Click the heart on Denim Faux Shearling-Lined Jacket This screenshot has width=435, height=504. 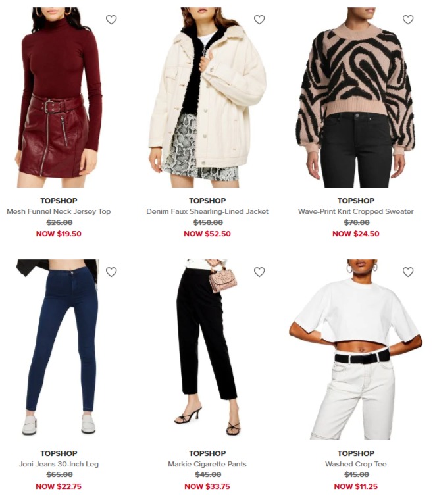click(259, 20)
